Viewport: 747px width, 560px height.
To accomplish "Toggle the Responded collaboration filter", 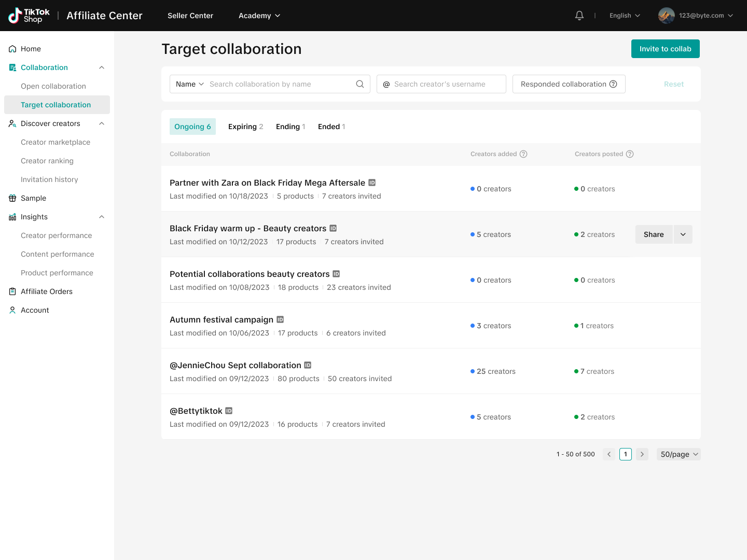I will 569,84.
